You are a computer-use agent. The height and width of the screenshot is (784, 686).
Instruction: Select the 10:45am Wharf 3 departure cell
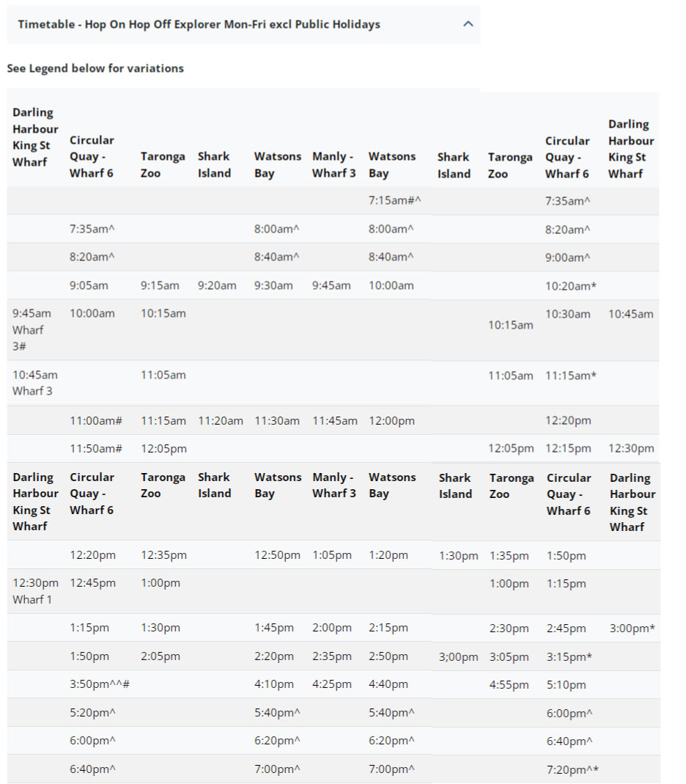pos(34,383)
